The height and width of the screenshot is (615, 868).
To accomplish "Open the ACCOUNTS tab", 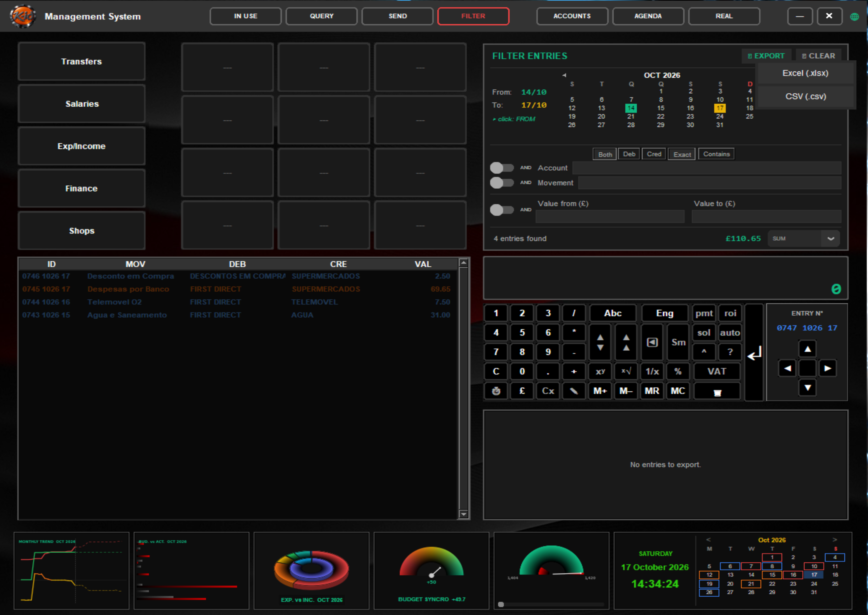I will 572,16.
